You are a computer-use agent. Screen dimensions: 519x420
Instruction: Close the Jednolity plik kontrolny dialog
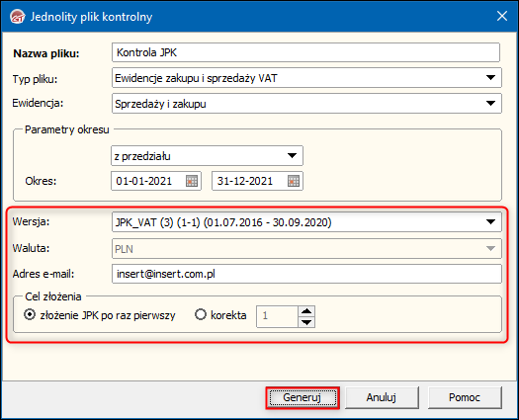pyautogui.click(x=502, y=16)
